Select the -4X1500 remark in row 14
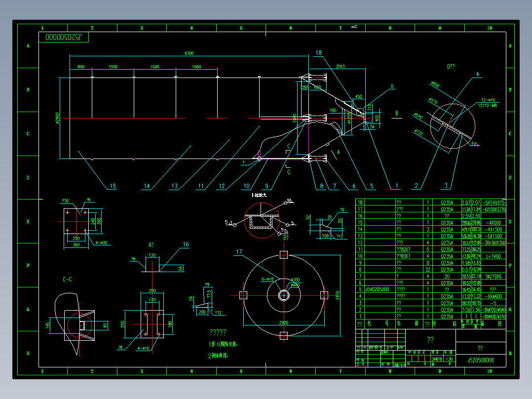This screenshot has height=399, width=532. (494, 229)
